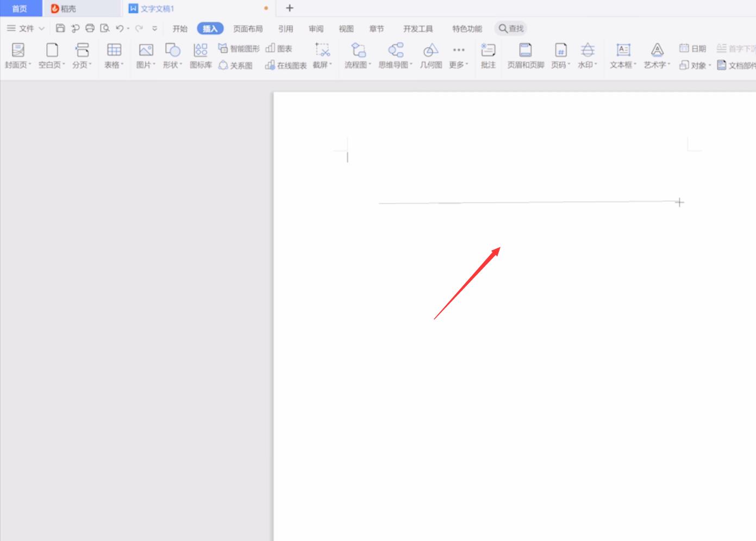
Task: Insert a flowchart (流程图)
Action: click(358, 56)
